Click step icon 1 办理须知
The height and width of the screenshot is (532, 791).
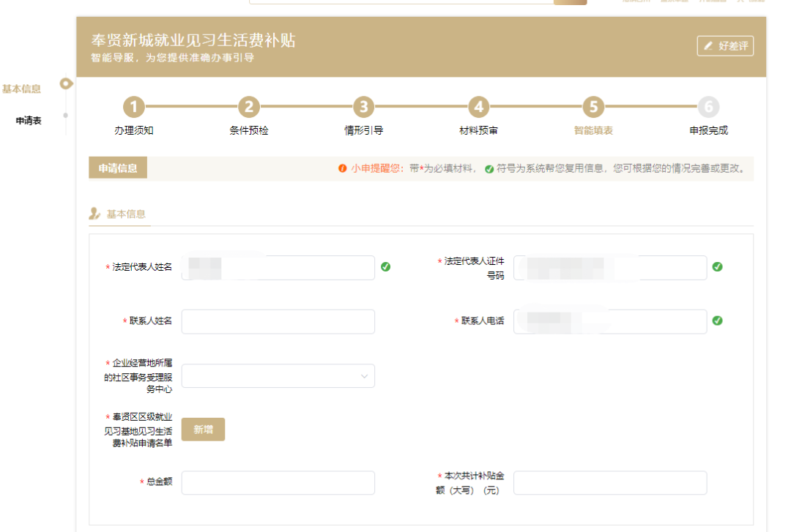[x=133, y=107]
